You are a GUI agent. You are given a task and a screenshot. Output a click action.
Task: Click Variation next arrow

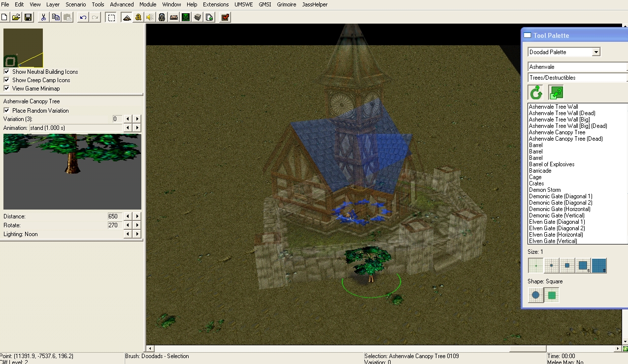137,119
